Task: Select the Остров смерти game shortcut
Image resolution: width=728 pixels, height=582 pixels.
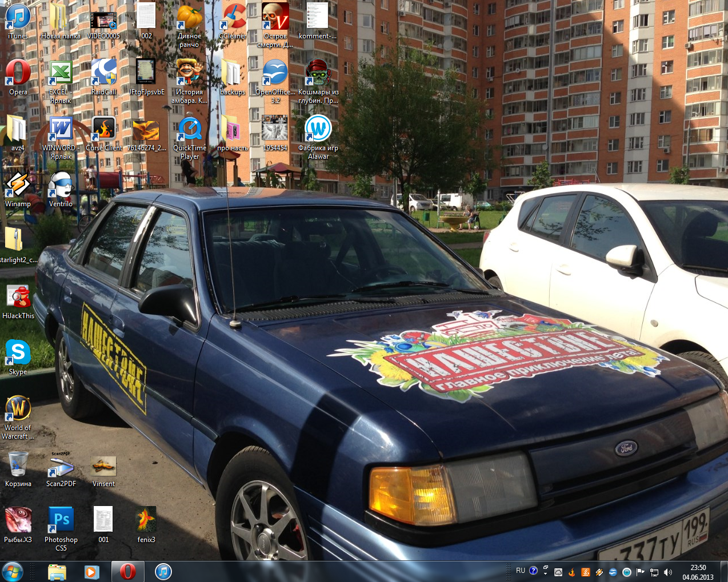Action: (x=275, y=26)
